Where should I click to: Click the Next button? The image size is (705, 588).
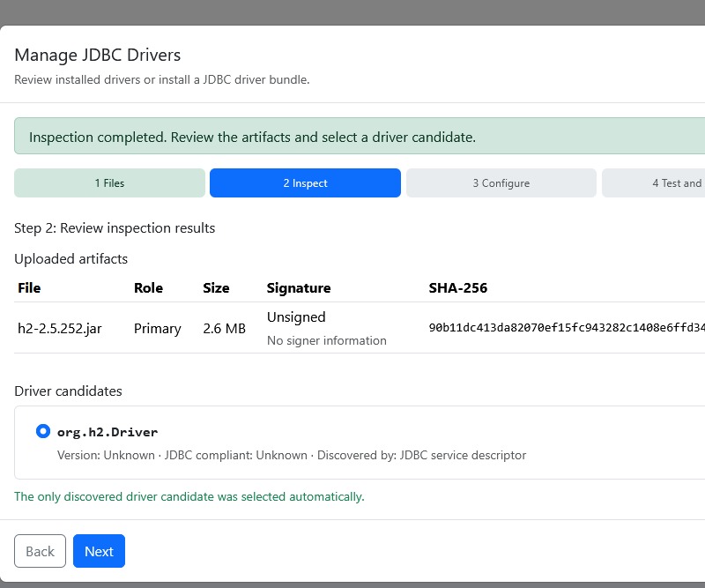[x=99, y=551]
